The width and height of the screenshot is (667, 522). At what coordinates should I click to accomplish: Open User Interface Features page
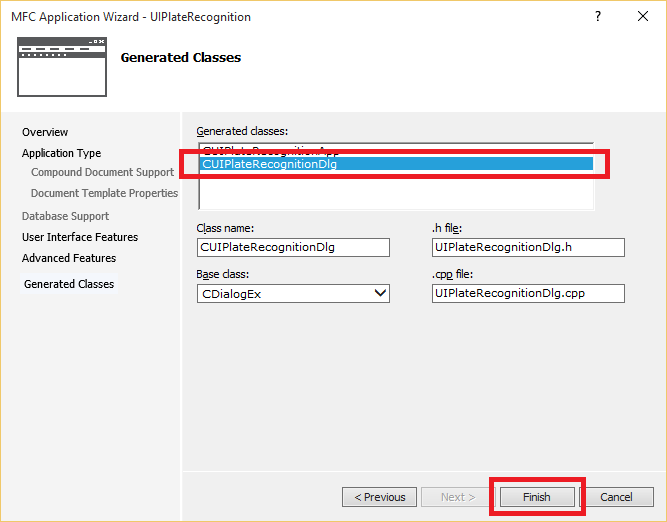[80, 237]
